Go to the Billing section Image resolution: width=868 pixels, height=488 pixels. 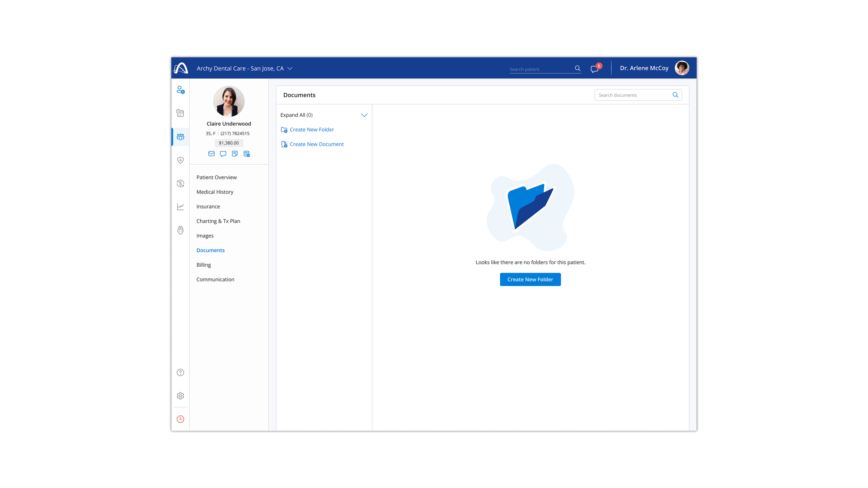203,265
